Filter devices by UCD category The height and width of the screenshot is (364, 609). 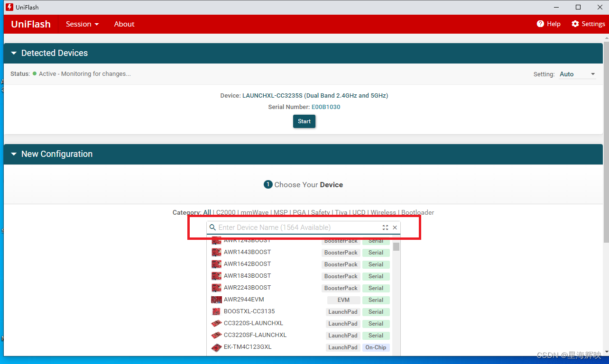359,213
